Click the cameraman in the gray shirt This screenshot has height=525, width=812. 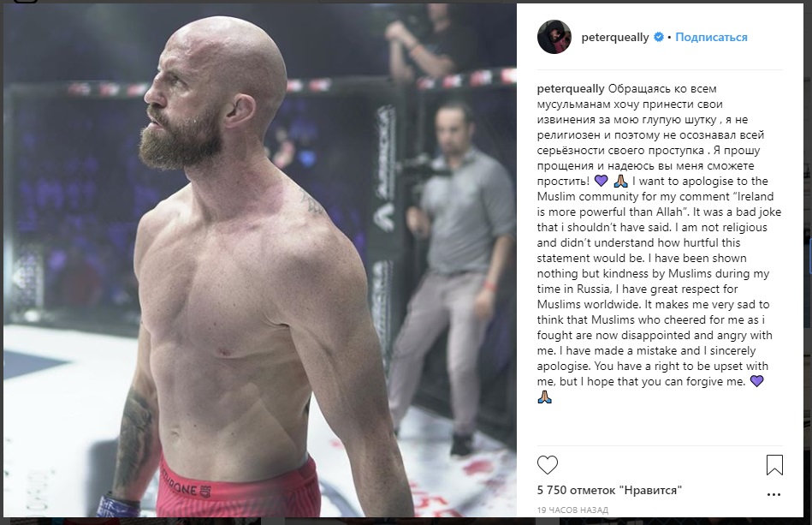pyautogui.click(x=453, y=275)
